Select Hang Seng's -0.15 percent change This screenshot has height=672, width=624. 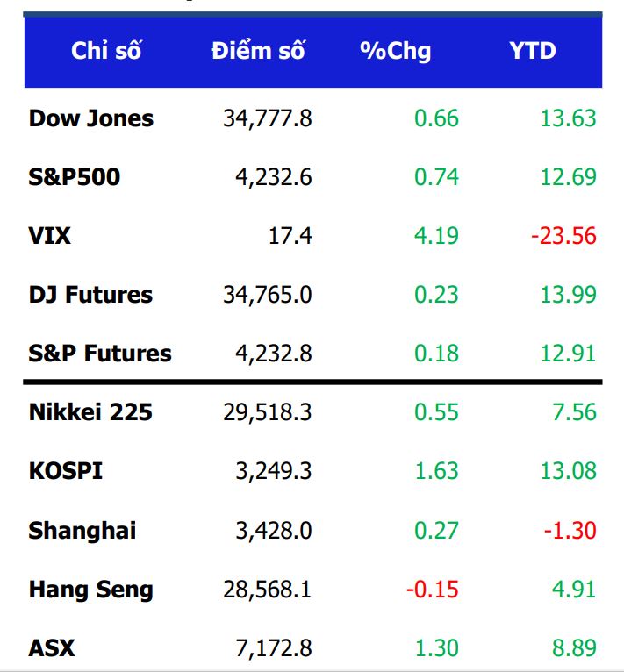(432, 590)
